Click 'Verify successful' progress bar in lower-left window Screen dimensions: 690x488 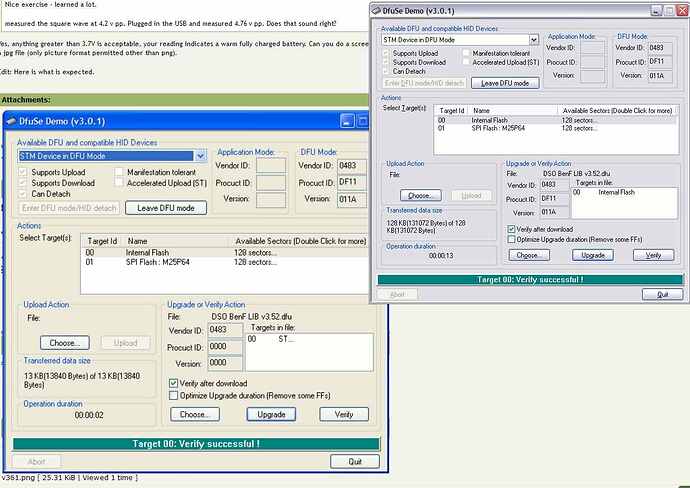(196, 444)
